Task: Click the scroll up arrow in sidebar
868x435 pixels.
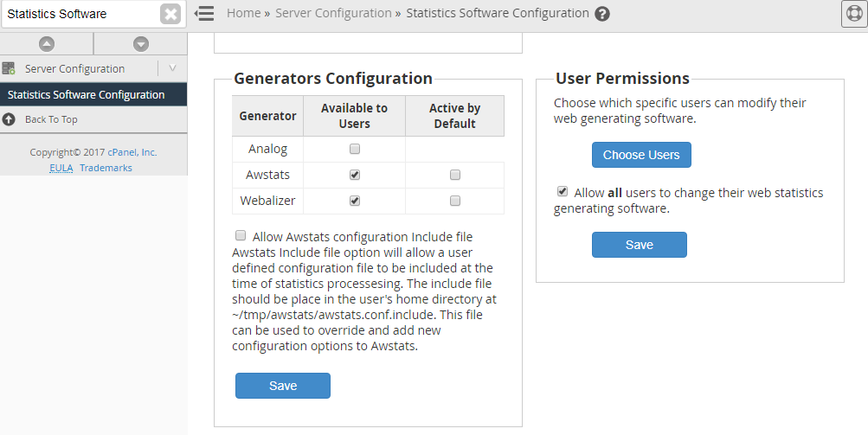Action: pyautogui.click(x=47, y=44)
